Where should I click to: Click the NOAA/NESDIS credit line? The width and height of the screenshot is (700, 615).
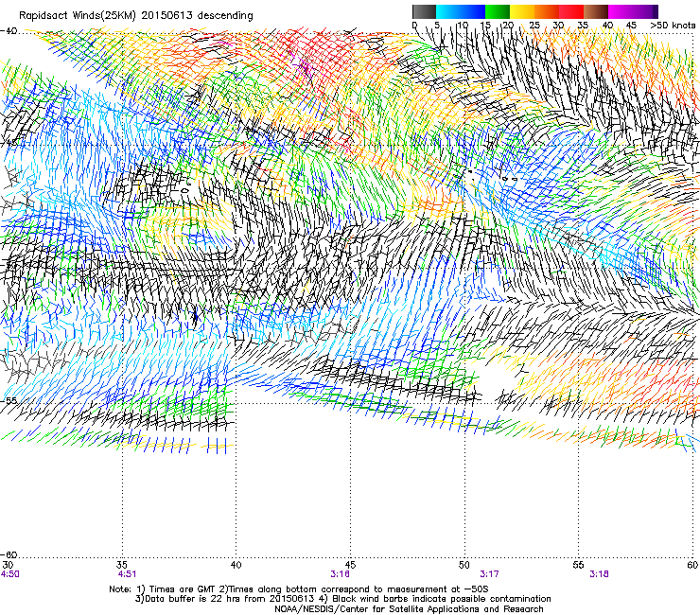[409, 609]
